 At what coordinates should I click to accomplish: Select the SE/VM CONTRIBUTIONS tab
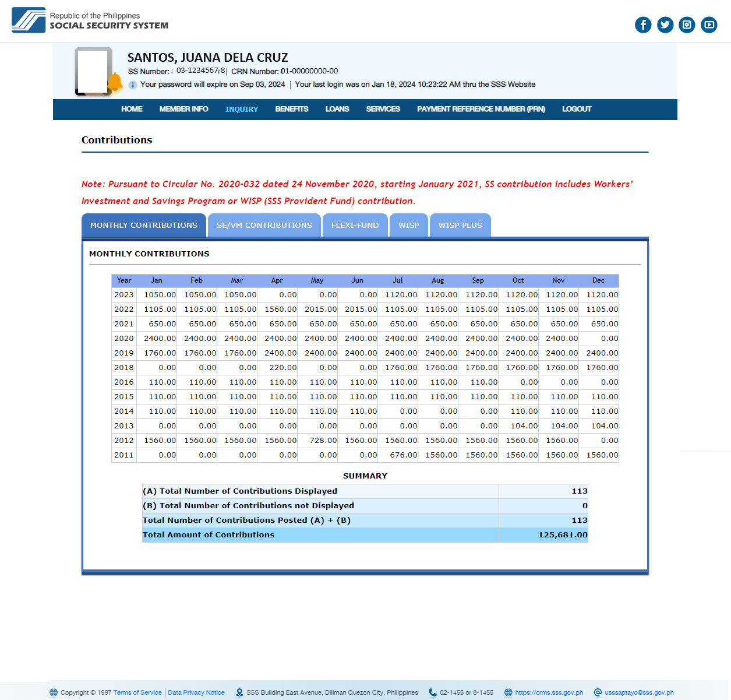pyautogui.click(x=264, y=225)
